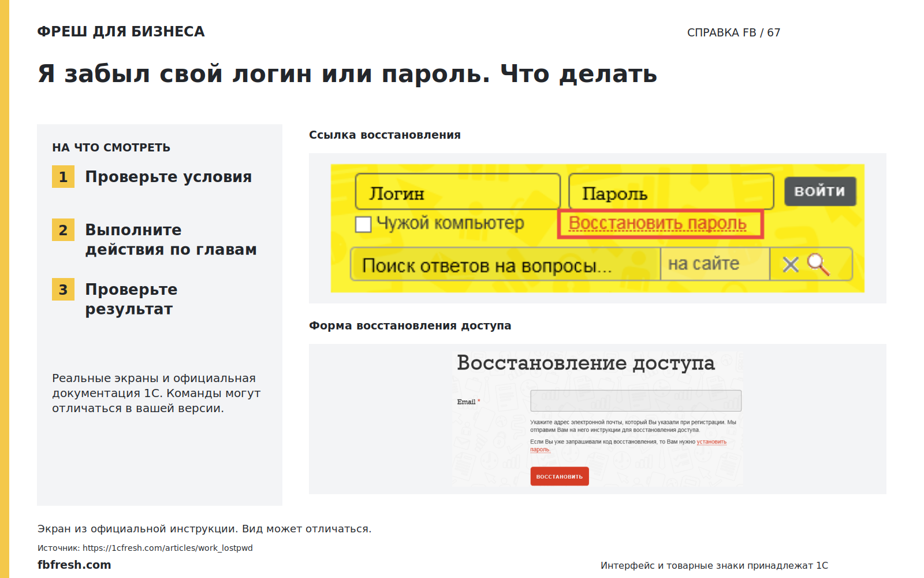Select step 1 'Проверьте условия'
This screenshot has height=578, width=924.
[152, 177]
